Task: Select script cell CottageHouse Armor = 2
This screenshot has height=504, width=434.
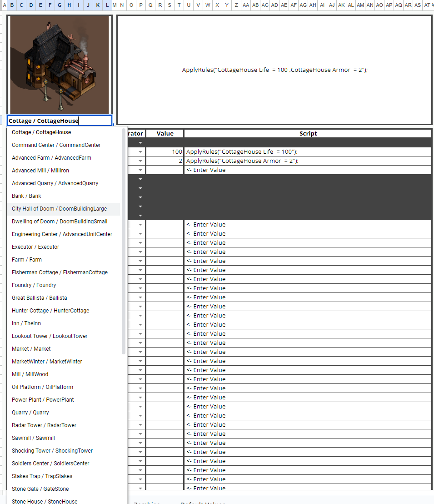Action: tap(308, 161)
